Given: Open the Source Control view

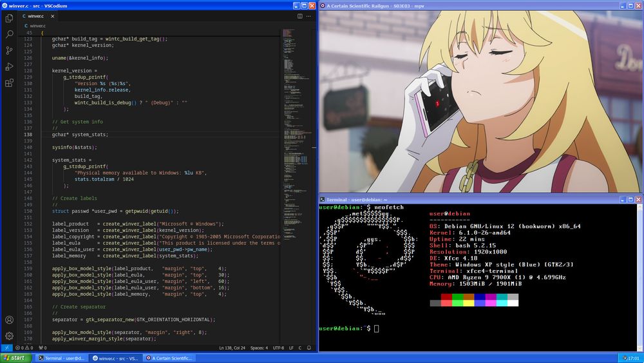Looking at the screenshot, I should tap(9, 50).
